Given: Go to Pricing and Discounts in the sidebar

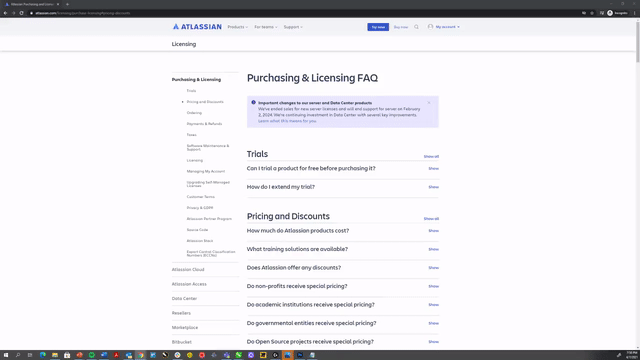Looking at the screenshot, I should point(205,102).
